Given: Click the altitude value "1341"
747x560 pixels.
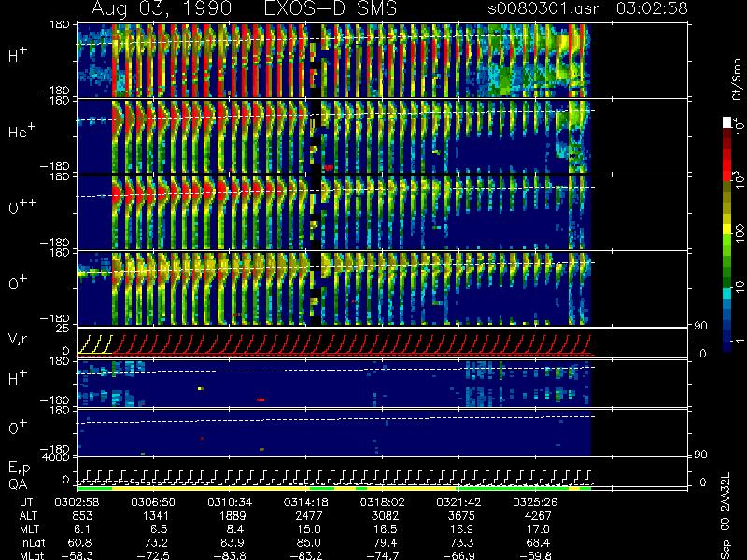Looking at the screenshot, I should 156,516.
